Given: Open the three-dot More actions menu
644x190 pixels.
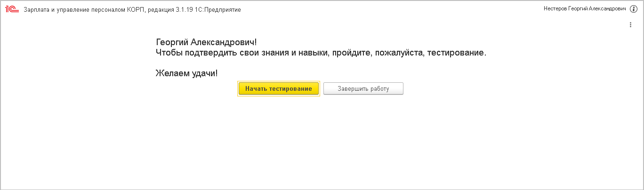Looking at the screenshot, I should [x=630, y=25].
